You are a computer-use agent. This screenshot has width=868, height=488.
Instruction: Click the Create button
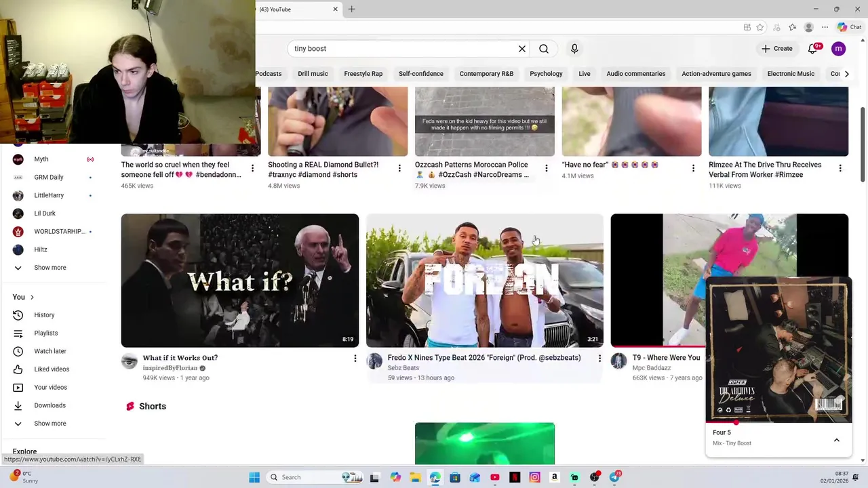click(x=776, y=49)
